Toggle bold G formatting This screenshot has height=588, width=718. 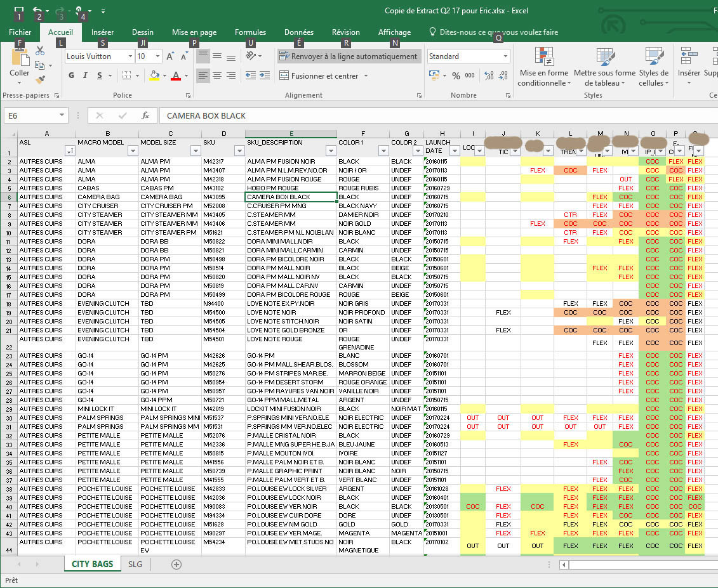(x=72, y=75)
